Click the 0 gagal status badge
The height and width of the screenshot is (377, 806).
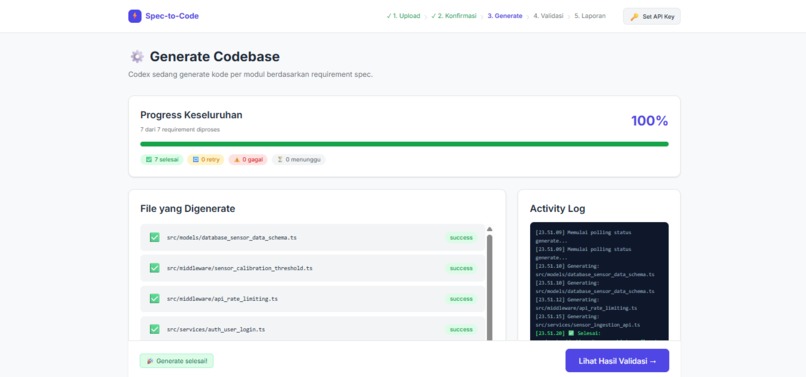[x=248, y=159]
